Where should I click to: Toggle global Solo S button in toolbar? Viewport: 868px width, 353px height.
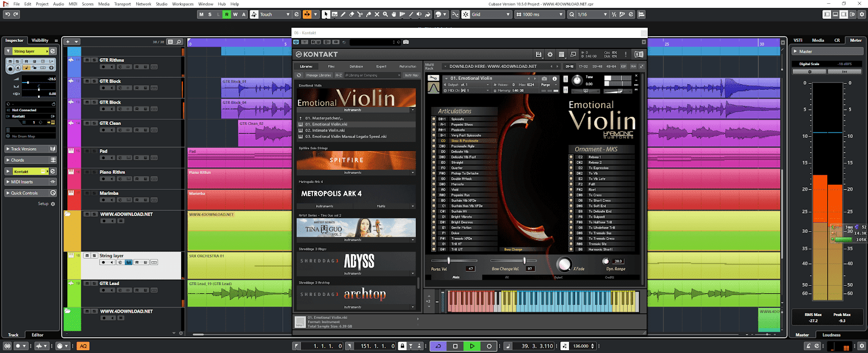(210, 15)
